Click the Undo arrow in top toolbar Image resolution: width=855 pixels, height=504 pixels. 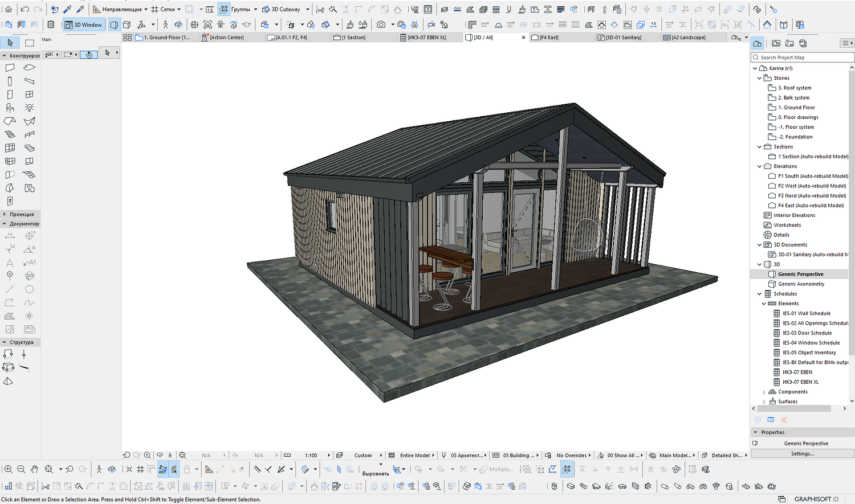(x=25, y=9)
